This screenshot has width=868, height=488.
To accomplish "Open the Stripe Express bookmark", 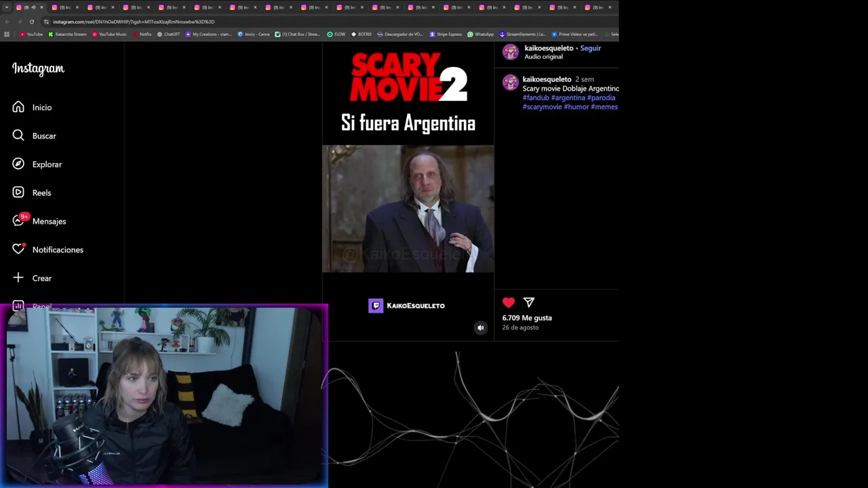I will [x=446, y=34].
